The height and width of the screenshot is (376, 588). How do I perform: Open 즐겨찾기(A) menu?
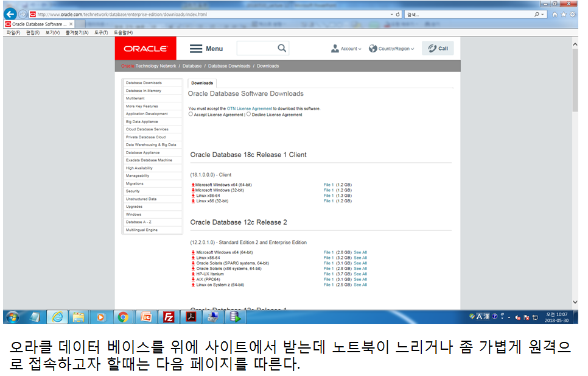pyautogui.click(x=77, y=33)
